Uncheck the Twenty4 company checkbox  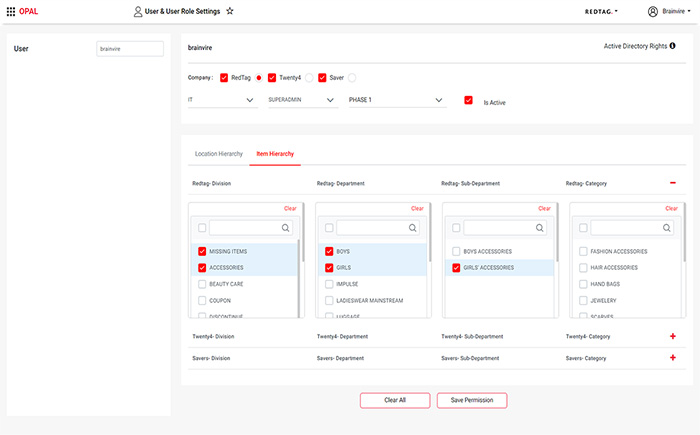click(272, 78)
